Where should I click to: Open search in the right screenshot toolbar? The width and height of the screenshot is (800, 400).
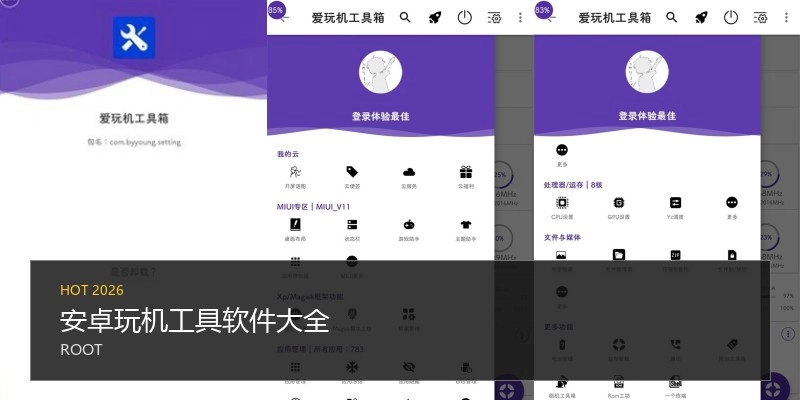(x=672, y=18)
